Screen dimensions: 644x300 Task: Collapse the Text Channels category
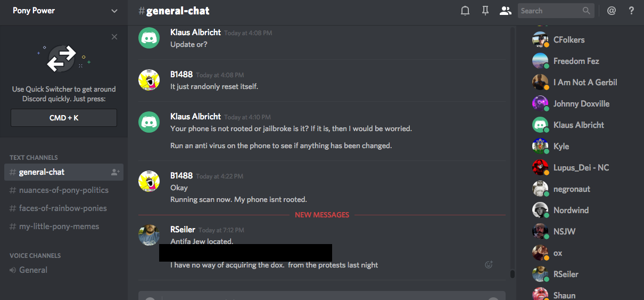click(x=34, y=158)
